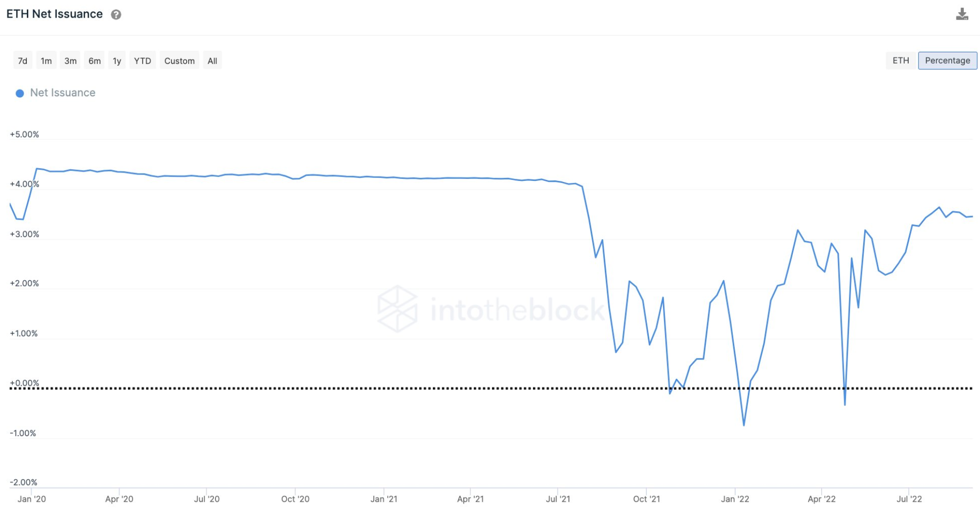Switch the chart to Percentage view
The image size is (980, 510).
(947, 61)
